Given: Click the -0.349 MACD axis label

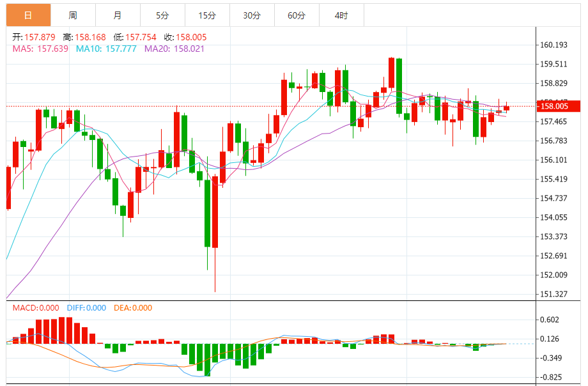Looking at the screenshot, I should 550,358.
